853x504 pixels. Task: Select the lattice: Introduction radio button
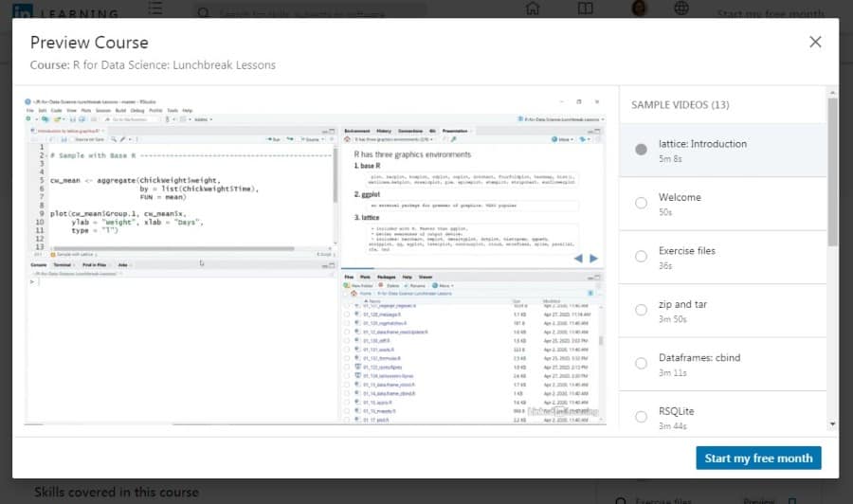tap(641, 150)
